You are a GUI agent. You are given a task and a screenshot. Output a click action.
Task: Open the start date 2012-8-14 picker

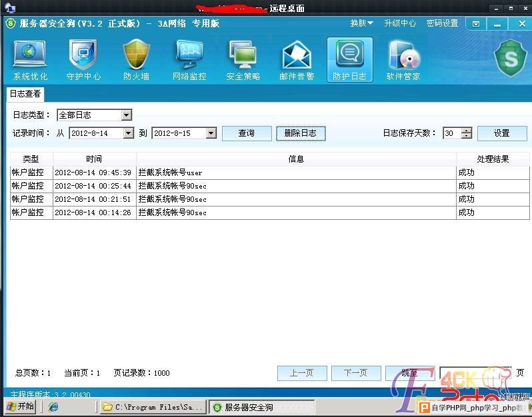(x=128, y=133)
